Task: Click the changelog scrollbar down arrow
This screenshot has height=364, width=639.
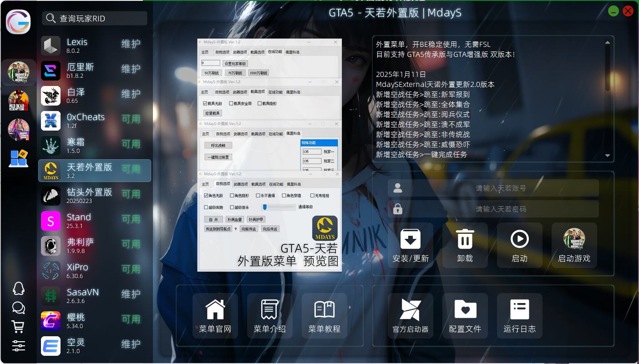Action: click(x=608, y=156)
